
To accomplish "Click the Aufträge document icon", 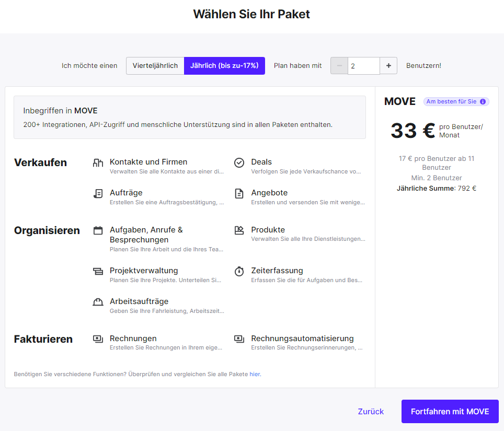I will [x=98, y=193].
